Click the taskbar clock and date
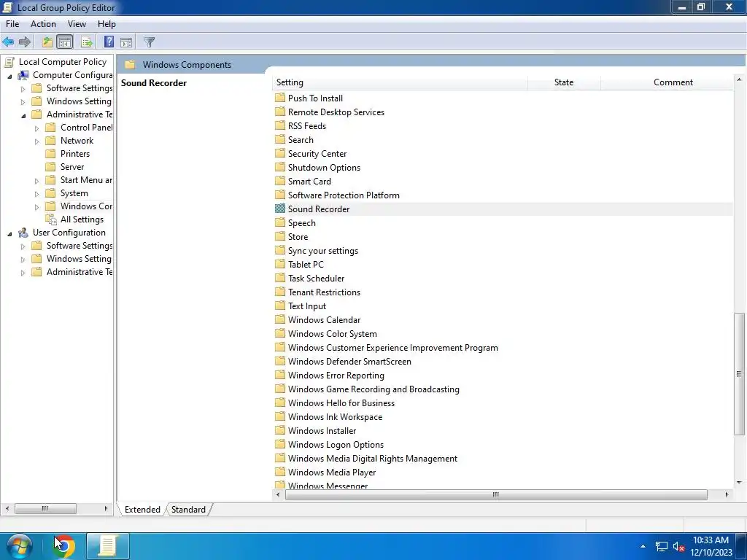The width and height of the screenshot is (747, 560). click(x=711, y=546)
